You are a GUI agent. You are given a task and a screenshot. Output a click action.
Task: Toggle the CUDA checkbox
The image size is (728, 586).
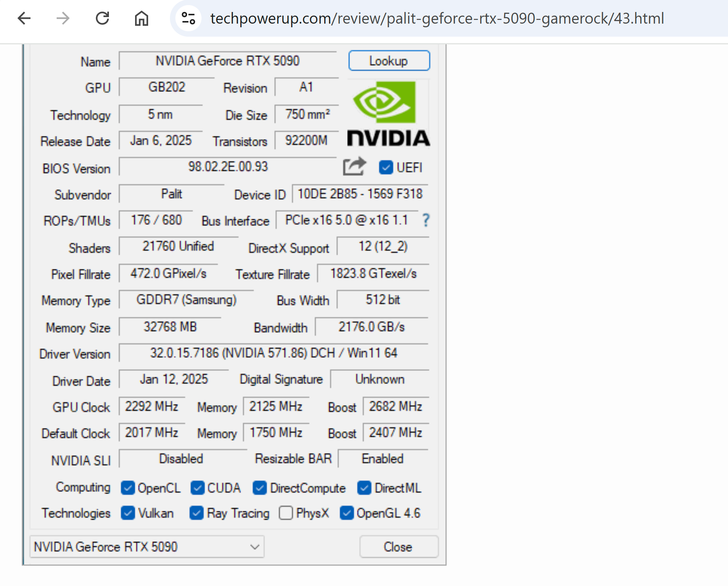[x=198, y=488]
